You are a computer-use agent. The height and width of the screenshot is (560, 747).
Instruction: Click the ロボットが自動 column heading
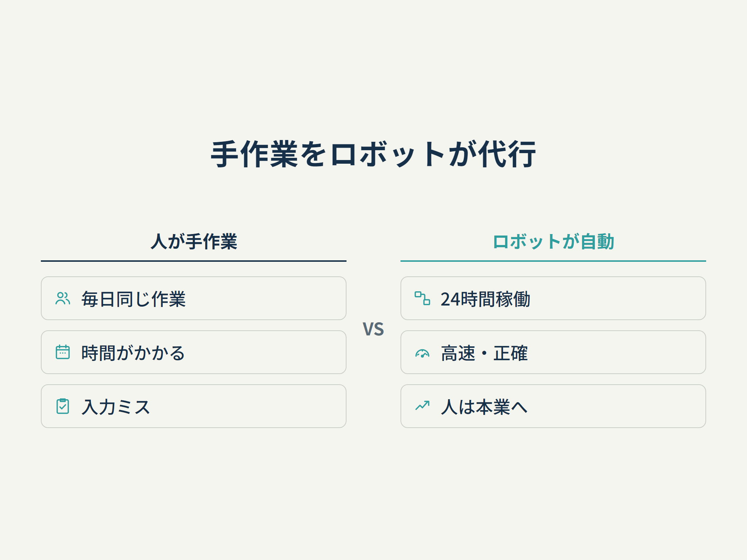tap(553, 242)
